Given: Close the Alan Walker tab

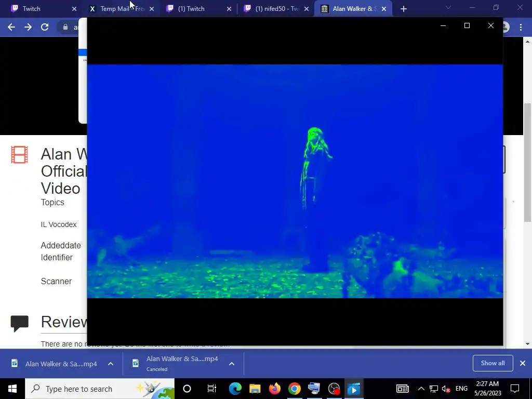Looking at the screenshot, I should coord(384,9).
